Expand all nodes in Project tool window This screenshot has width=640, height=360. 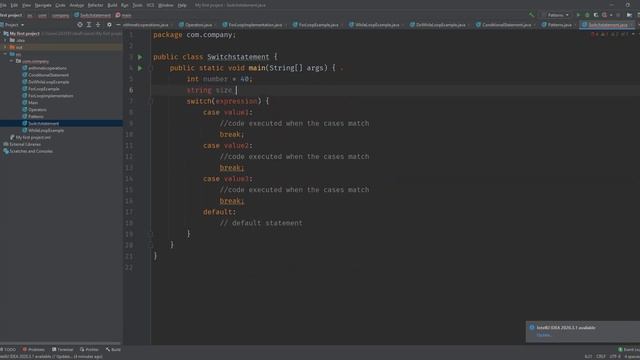[x=89, y=25]
